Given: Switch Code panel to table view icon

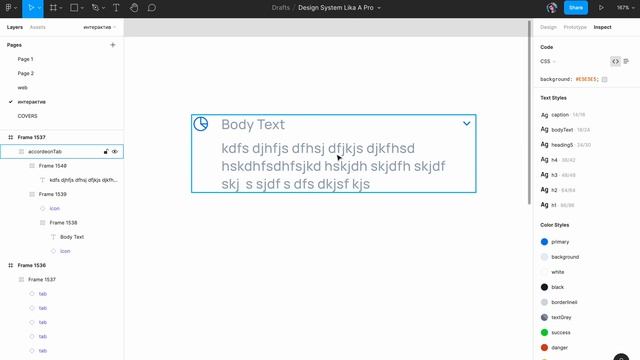Looking at the screenshot, I should 626,61.
